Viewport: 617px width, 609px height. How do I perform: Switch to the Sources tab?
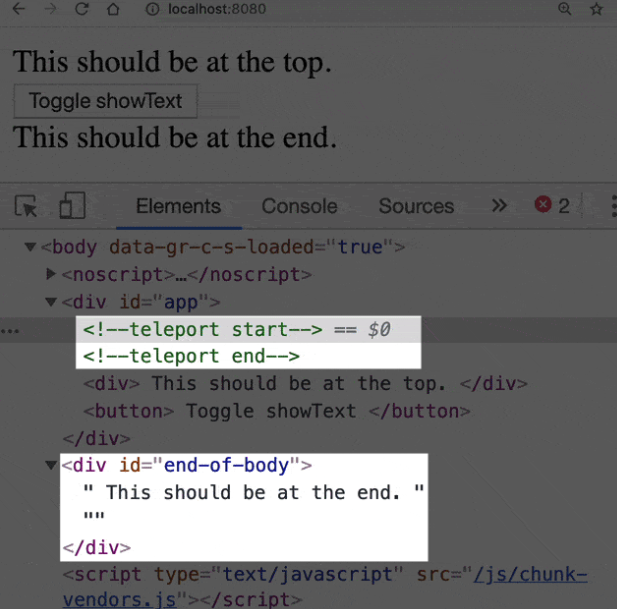pos(416,206)
